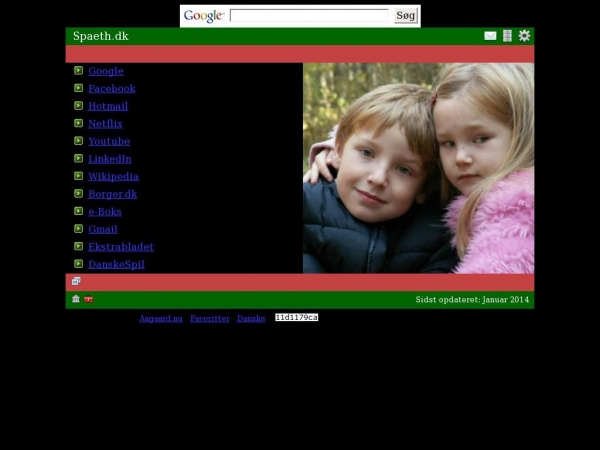Open the Facebook link
The width and height of the screenshot is (600, 450).
coord(111,89)
